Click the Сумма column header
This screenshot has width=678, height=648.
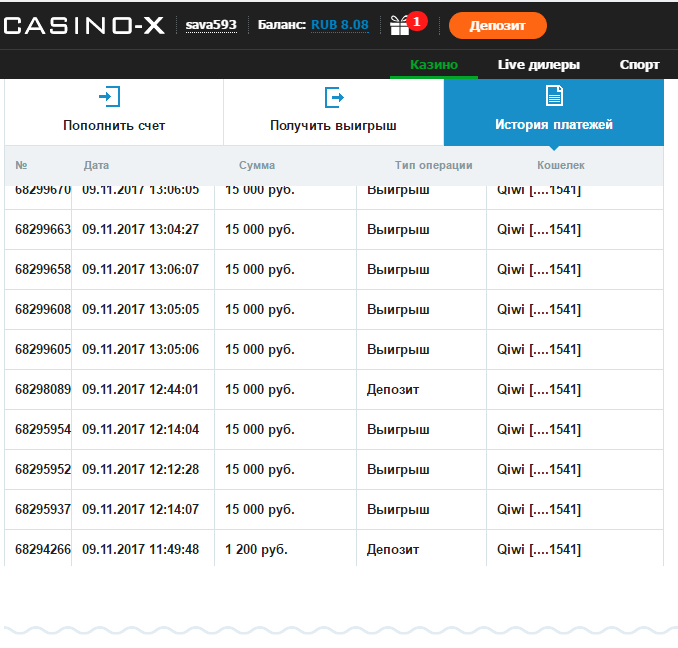[x=257, y=165]
